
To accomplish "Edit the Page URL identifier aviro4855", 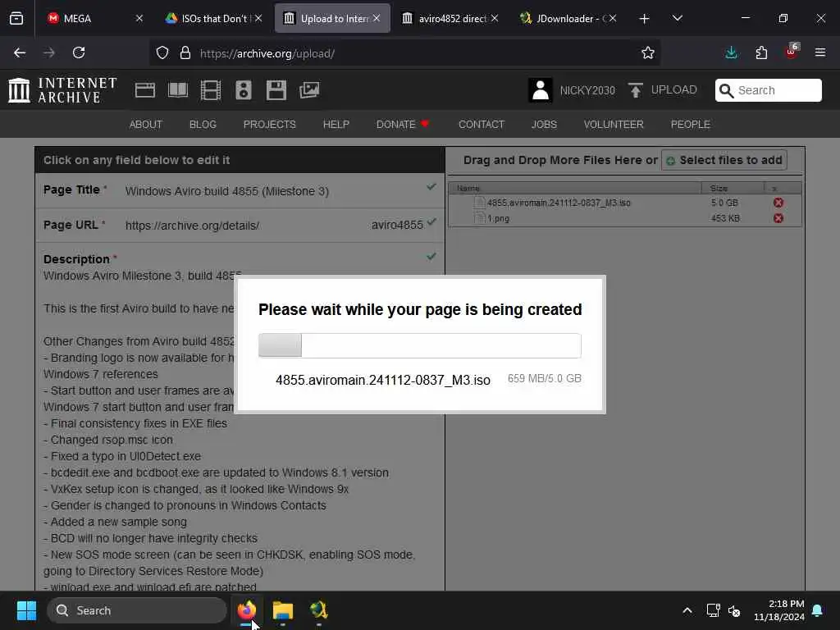I will 397,225.
